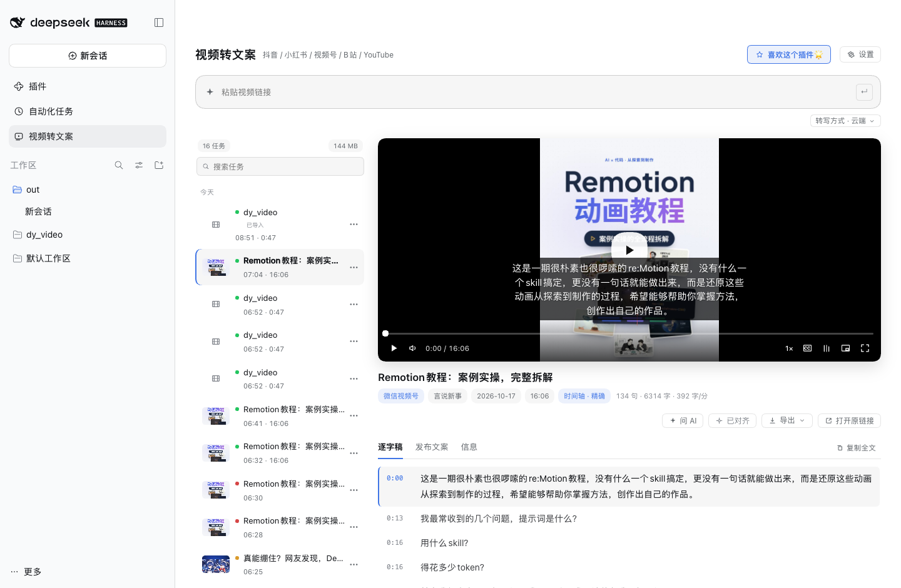Open 更多 at sidebar bottom
Viewport: 901px width, 588px height.
tap(26, 572)
